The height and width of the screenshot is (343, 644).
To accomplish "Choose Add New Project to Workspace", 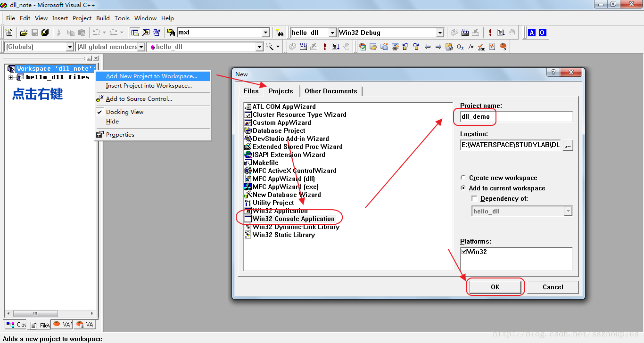I will pyautogui.click(x=153, y=76).
